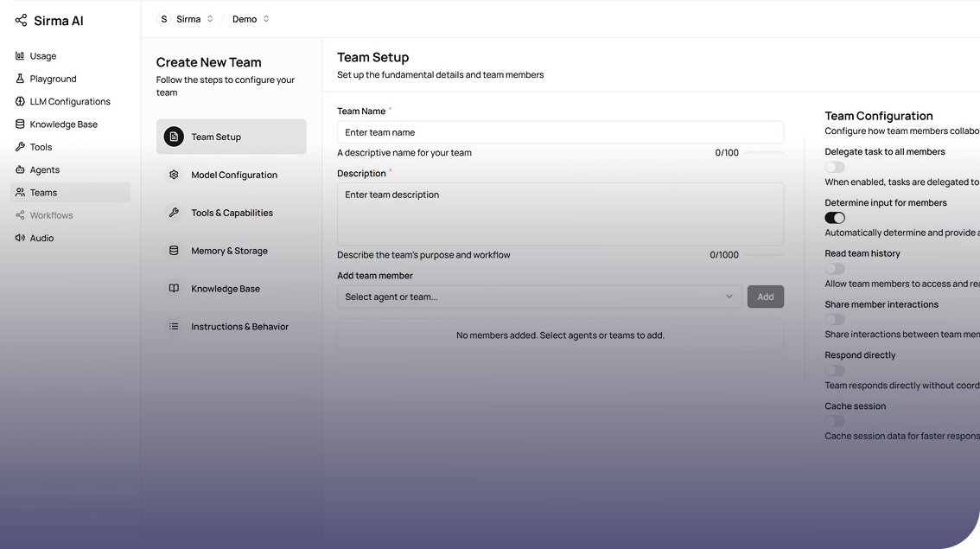This screenshot has width=980, height=549.
Task: Click the Audio speaker icon
Action: pos(20,238)
